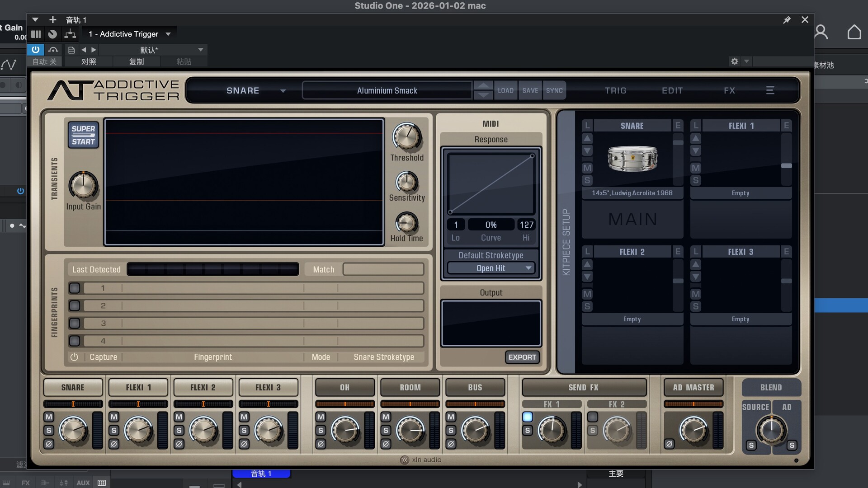Click the preset next arrow icon
Screen dimensions: 868x488
click(94, 50)
